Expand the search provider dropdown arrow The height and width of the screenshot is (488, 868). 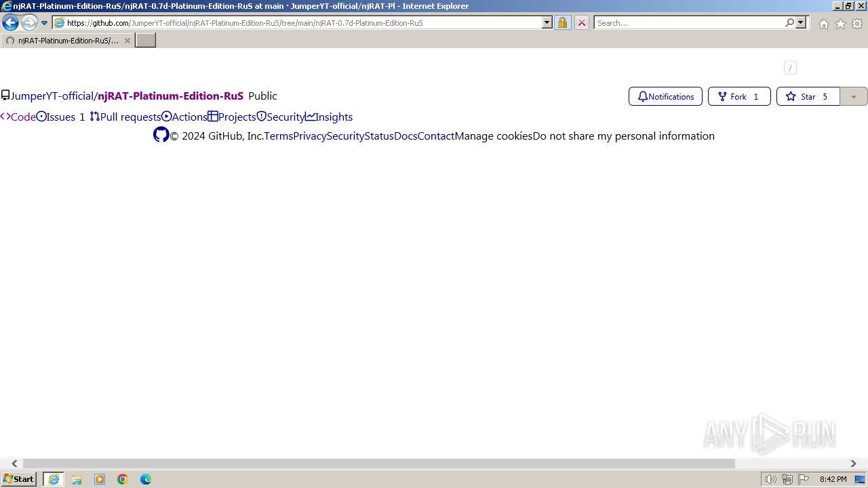pos(801,23)
